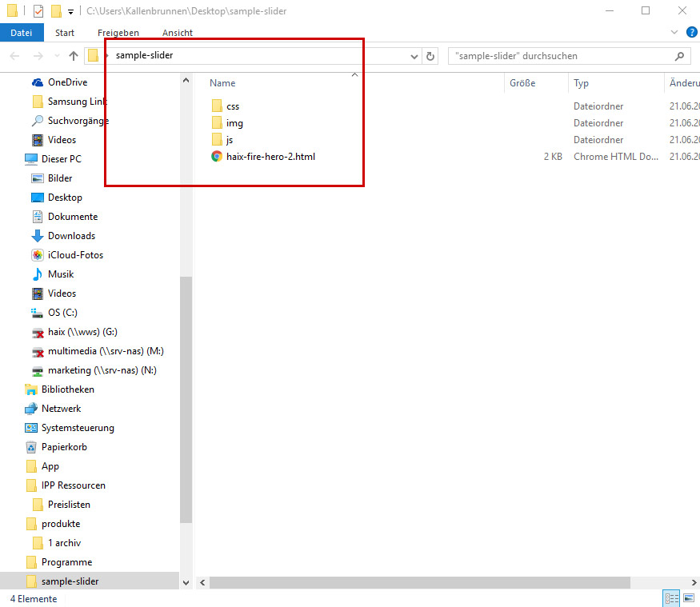The width and height of the screenshot is (700, 607).
Task: Switch to details view layout icon
Action: tap(671, 598)
